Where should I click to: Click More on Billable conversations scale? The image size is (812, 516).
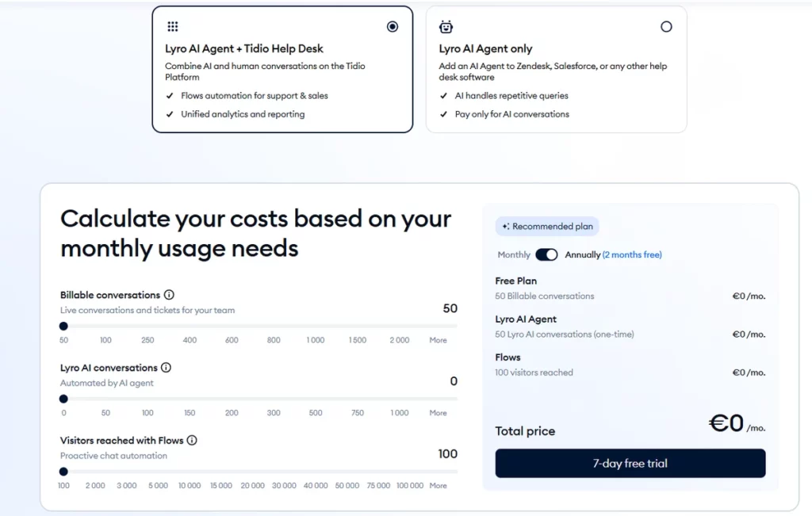(x=438, y=340)
